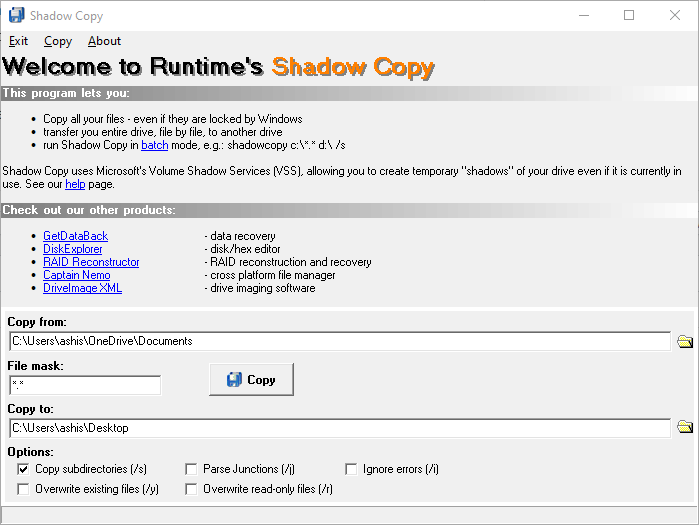
Task: Click the '- cross platform file manager' text
Action: pyautogui.click(x=270, y=275)
